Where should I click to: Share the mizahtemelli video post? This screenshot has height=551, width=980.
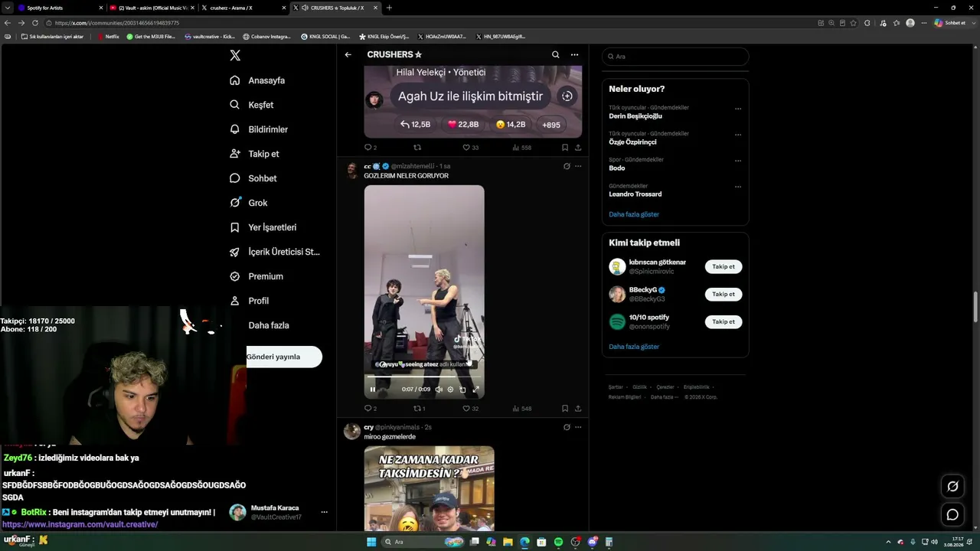pyautogui.click(x=578, y=409)
